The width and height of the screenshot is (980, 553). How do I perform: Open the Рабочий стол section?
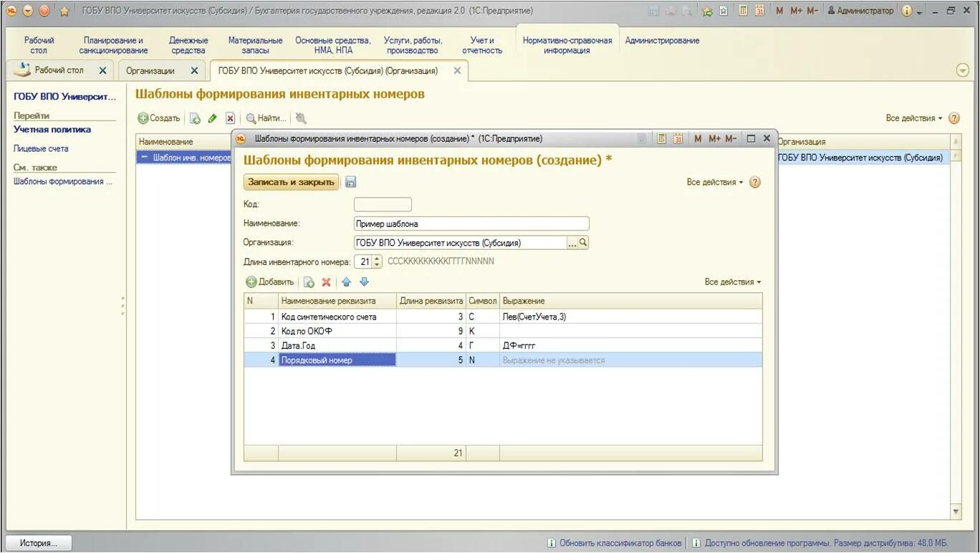click(39, 46)
